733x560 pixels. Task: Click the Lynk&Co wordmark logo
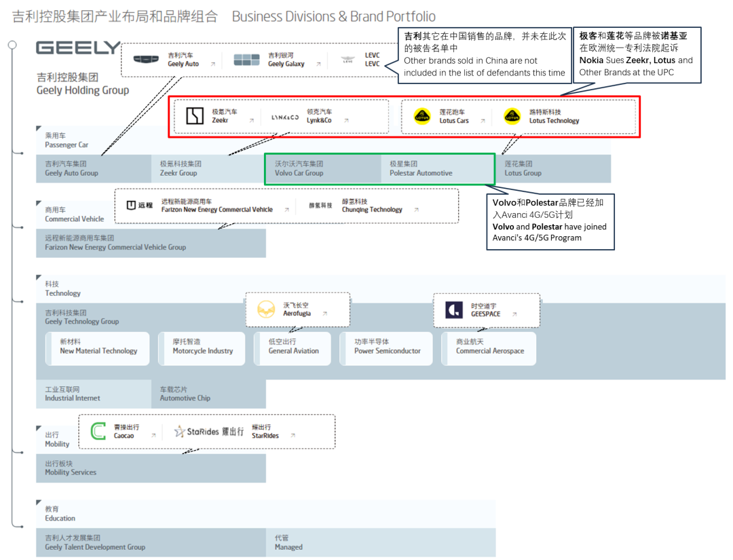coord(285,117)
